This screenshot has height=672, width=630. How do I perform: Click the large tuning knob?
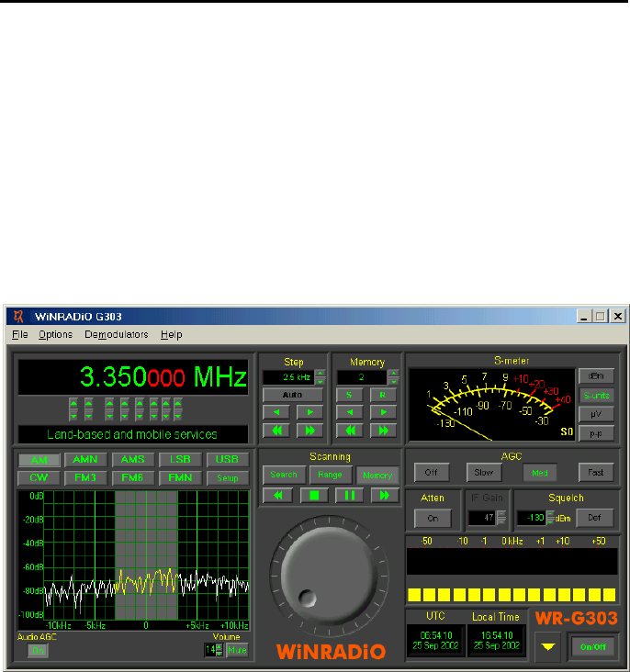[329, 576]
